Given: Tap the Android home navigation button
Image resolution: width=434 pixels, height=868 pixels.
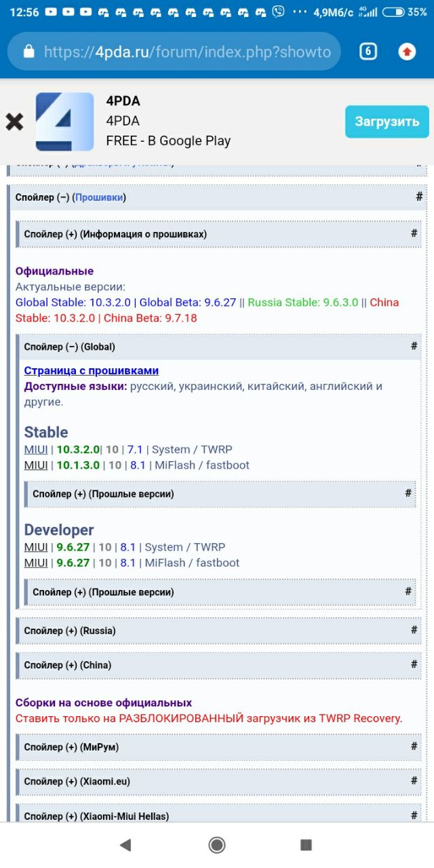Looking at the screenshot, I should [217, 844].
